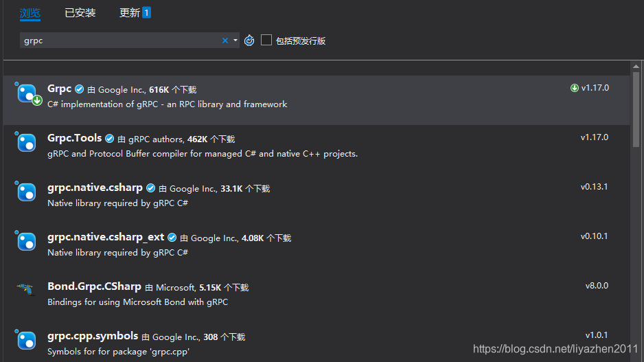Click the Microsoft publisher name

coord(175,288)
